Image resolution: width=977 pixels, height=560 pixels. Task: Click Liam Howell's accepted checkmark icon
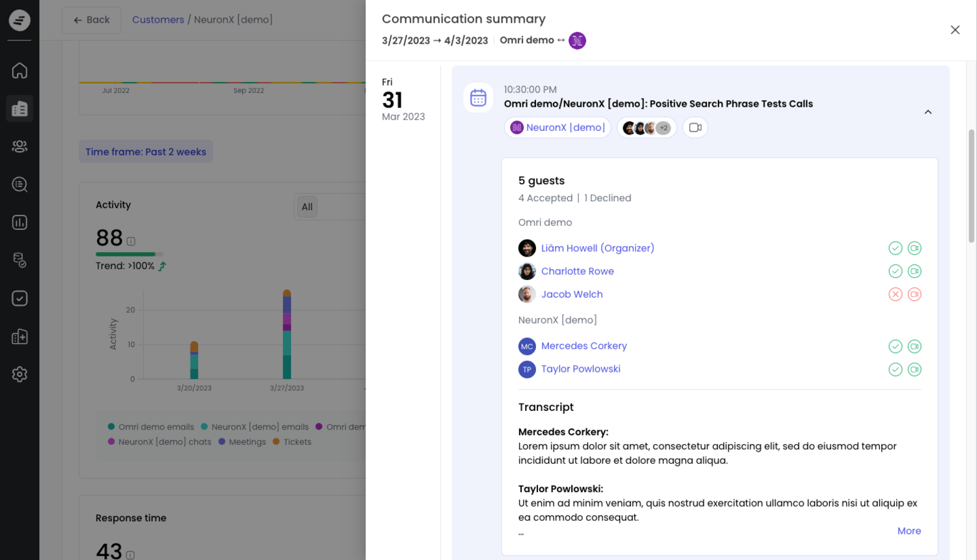(x=895, y=248)
